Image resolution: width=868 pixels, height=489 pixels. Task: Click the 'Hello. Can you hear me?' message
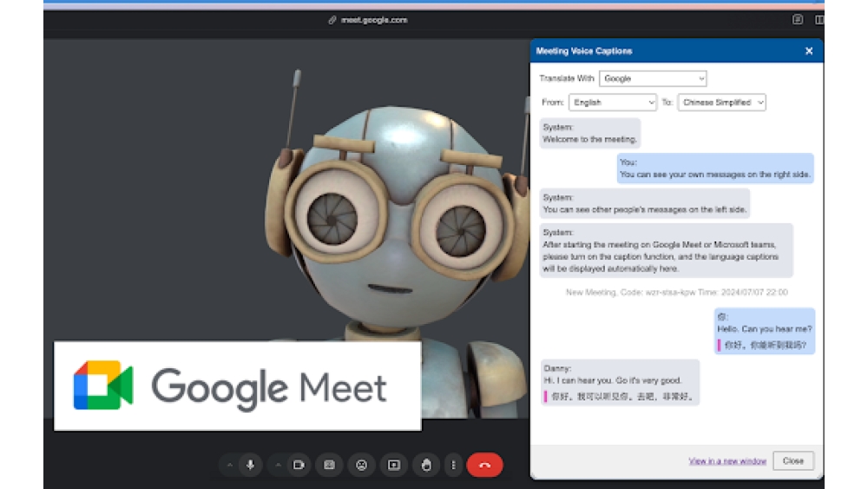[765, 331]
